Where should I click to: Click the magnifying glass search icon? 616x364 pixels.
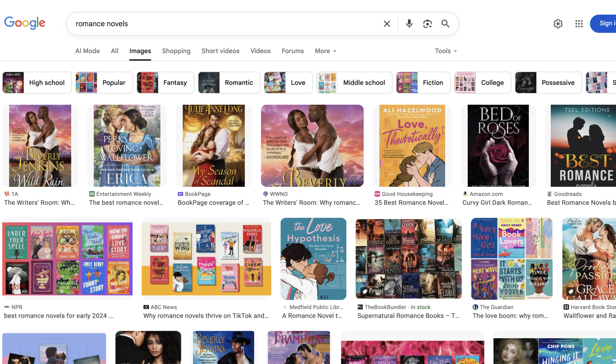pos(445,24)
